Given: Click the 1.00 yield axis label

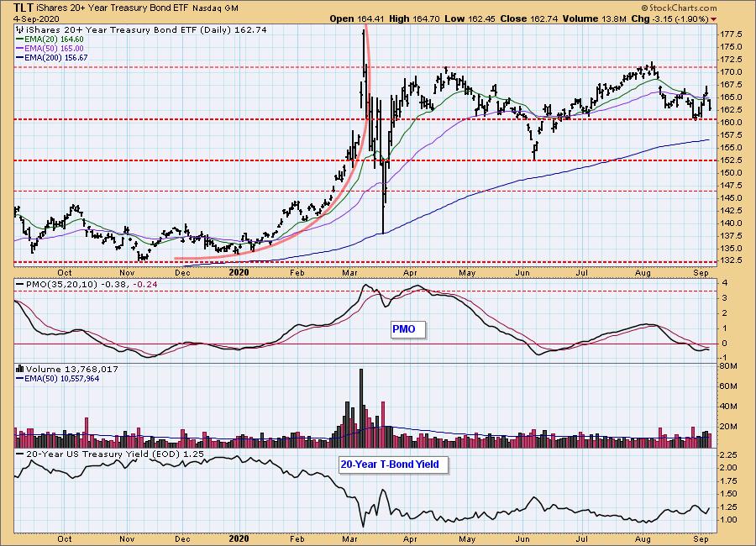Looking at the screenshot, I should (728, 520).
